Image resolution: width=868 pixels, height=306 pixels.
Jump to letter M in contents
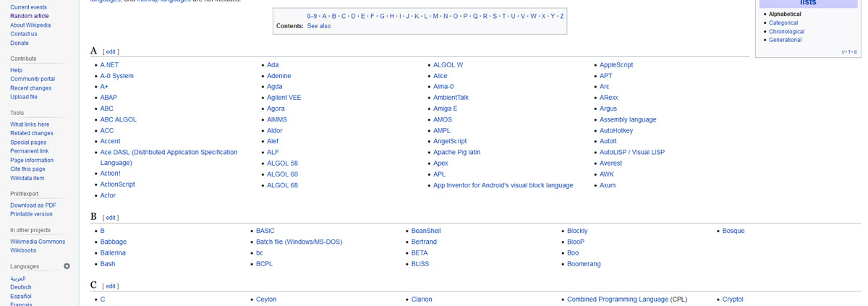click(435, 16)
